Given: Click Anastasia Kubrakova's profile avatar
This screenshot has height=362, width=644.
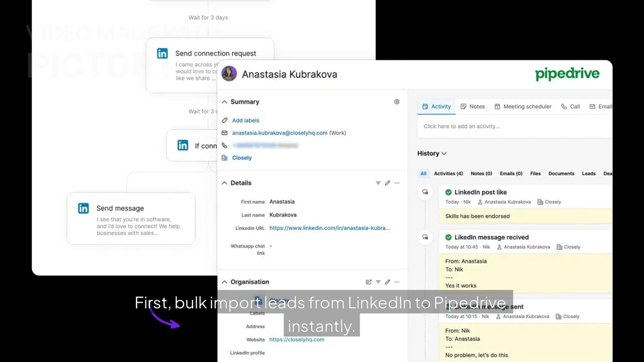Looking at the screenshot, I should (229, 74).
